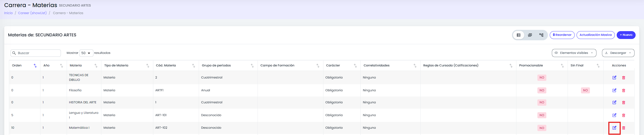Screen dimensions: 644x135
Task: Open the Mostrar 50 results dropdown
Action: (x=86, y=53)
